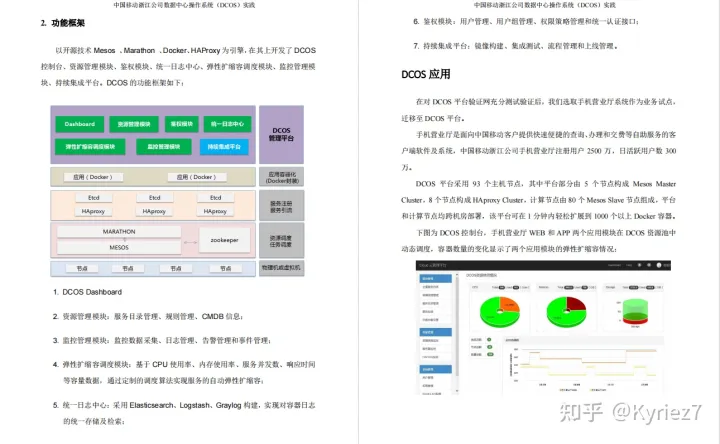Click the blue 持续集成平台 diagram box
720x444 pixels.
[x=224, y=147]
